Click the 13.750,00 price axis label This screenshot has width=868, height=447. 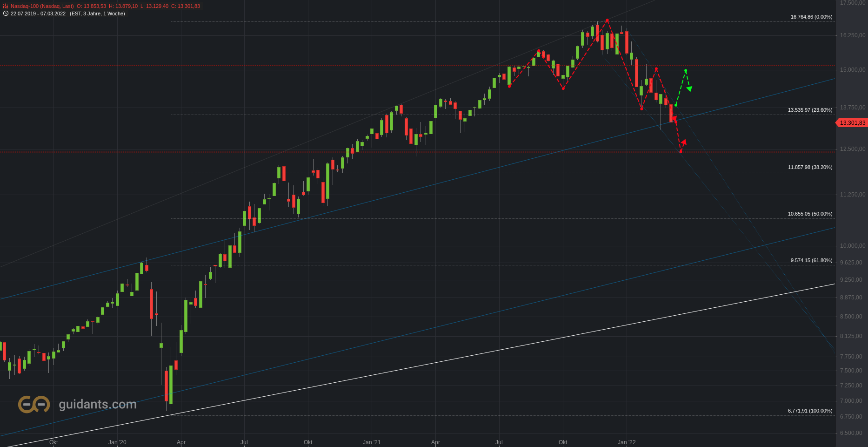tap(853, 108)
